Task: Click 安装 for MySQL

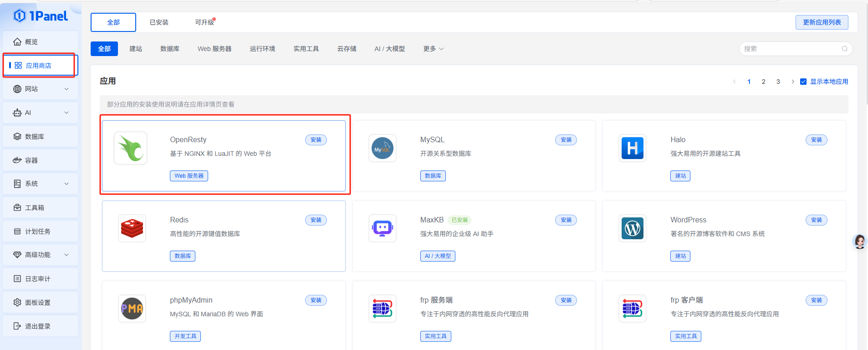Action: (x=566, y=140)
